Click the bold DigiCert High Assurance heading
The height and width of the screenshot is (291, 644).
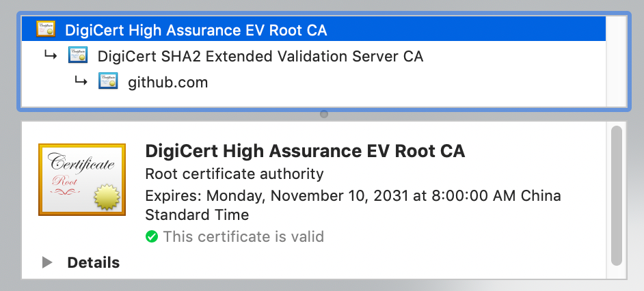(x=305, y=151)
